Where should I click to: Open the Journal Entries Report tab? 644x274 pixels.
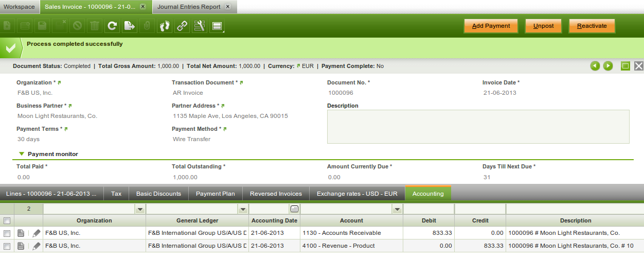[x=189, y=7]
